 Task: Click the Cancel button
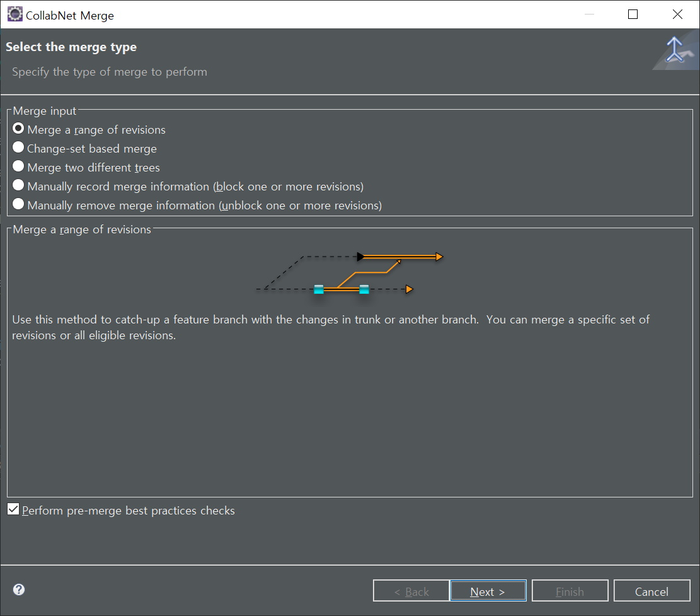(x=651, y=591)
